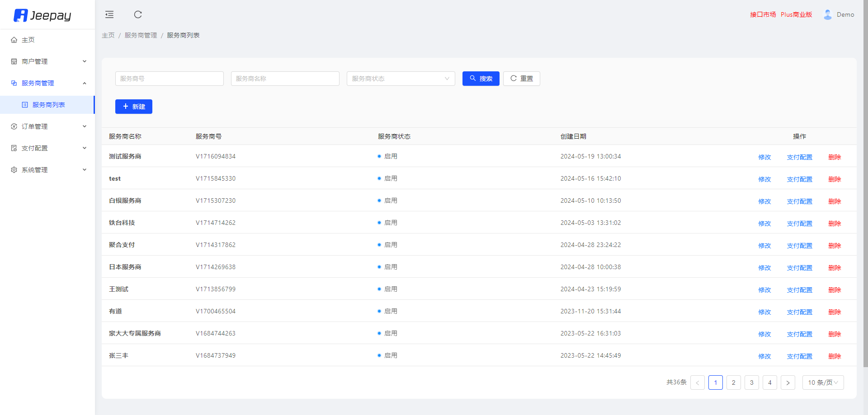Go to page 3 in pagination
The image size is (868, 415).
pos(751,382)
